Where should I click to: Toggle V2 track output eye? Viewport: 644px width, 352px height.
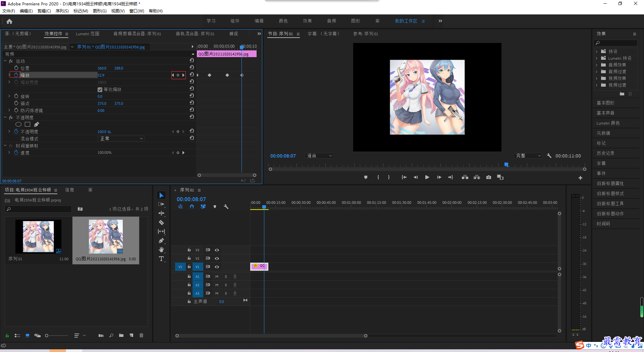pyautogui.click(x=217, y=258)
